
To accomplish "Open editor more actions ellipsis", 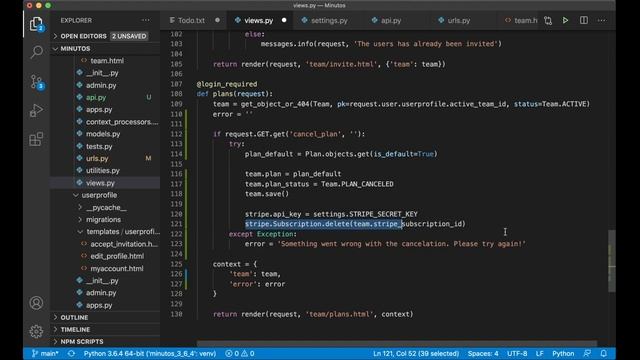I will point(602,20).
